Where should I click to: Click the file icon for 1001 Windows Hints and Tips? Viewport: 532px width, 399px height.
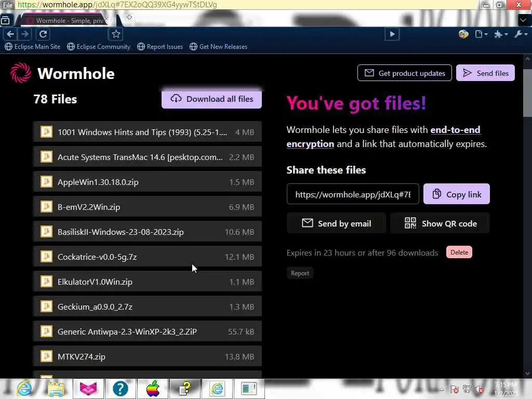click(46, 131)
